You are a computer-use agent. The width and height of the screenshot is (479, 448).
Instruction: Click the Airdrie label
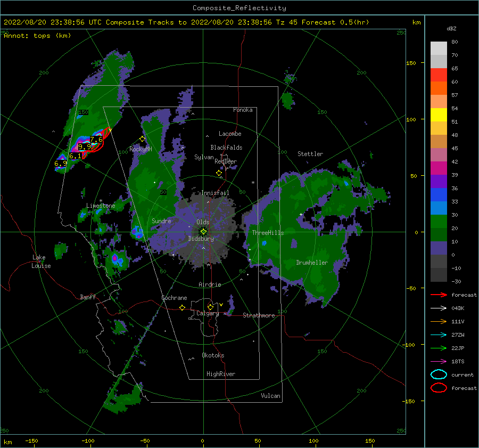[210, 284]
